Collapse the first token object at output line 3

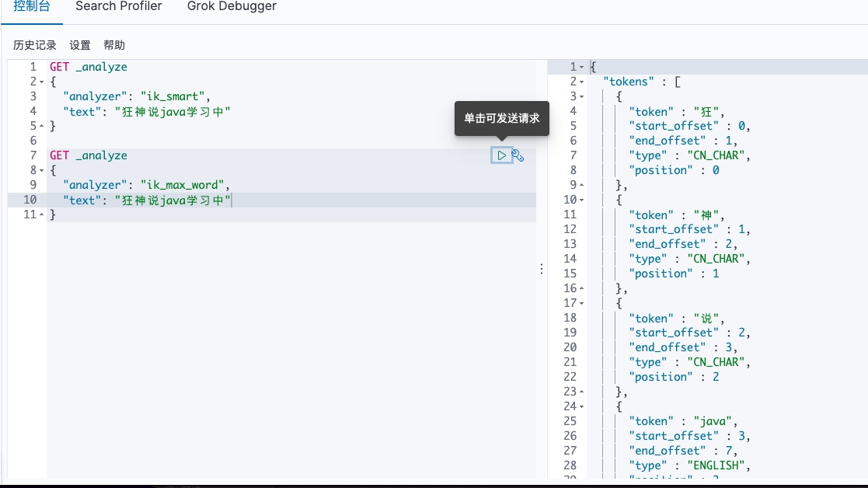[x=581, y=96]
